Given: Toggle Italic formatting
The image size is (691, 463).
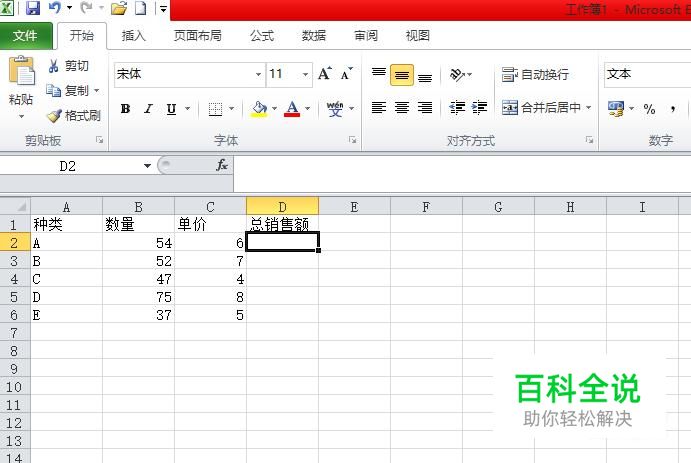Looking at the screenshot, I should click(x=149, y=108).
